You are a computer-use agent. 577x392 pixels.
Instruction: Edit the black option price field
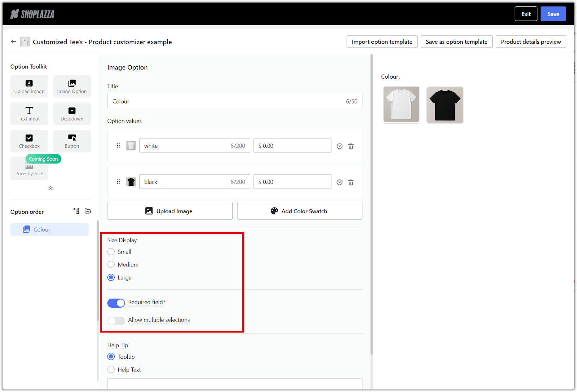(292, 181)
